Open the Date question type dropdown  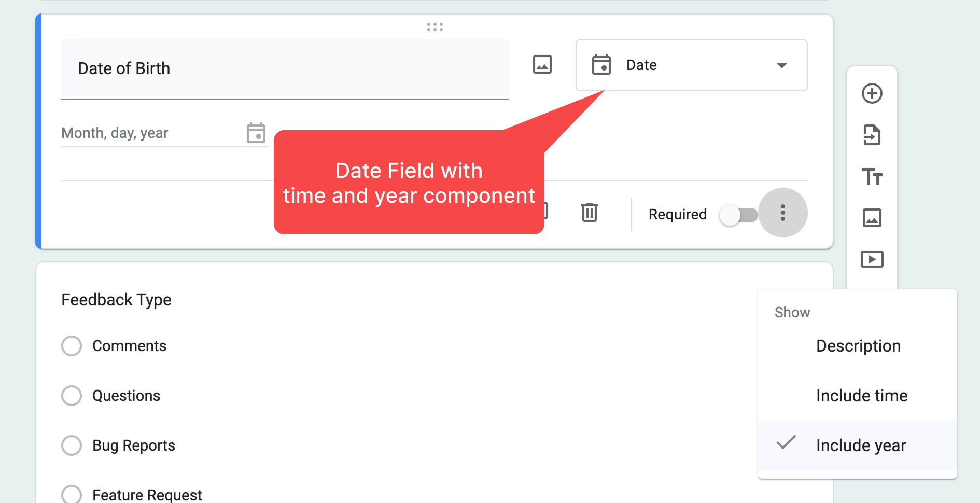click(x=691, y=65)
